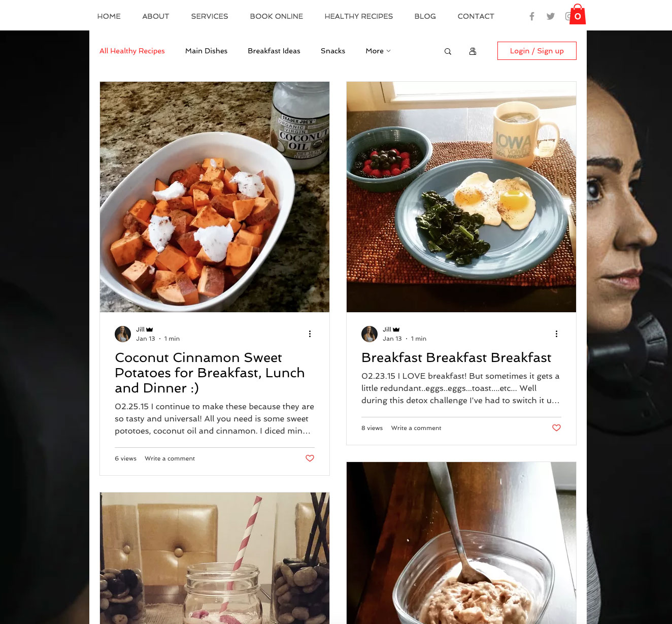Open the Facebook social icon
The height and width of the screenshot is (624, 672).
(531, 16)
